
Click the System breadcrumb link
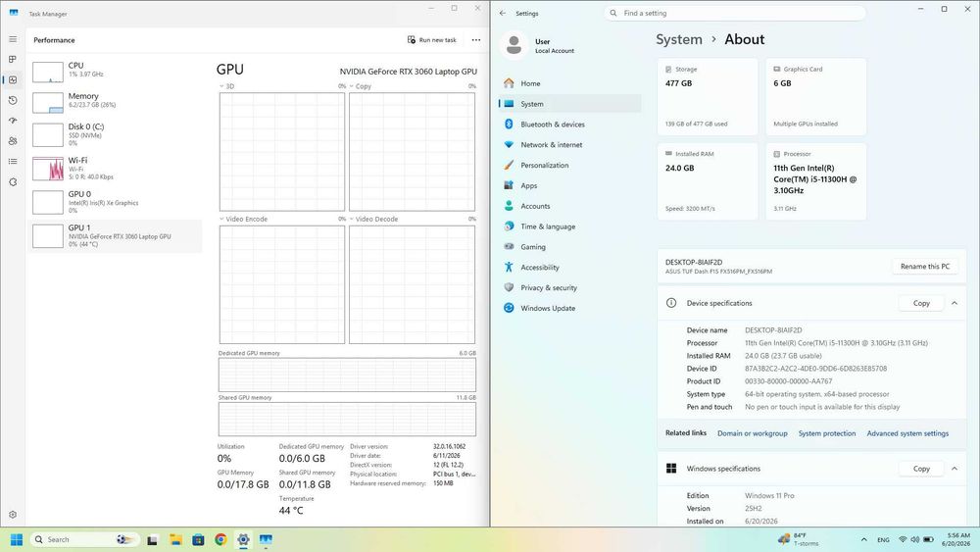(x=679, y=39)
